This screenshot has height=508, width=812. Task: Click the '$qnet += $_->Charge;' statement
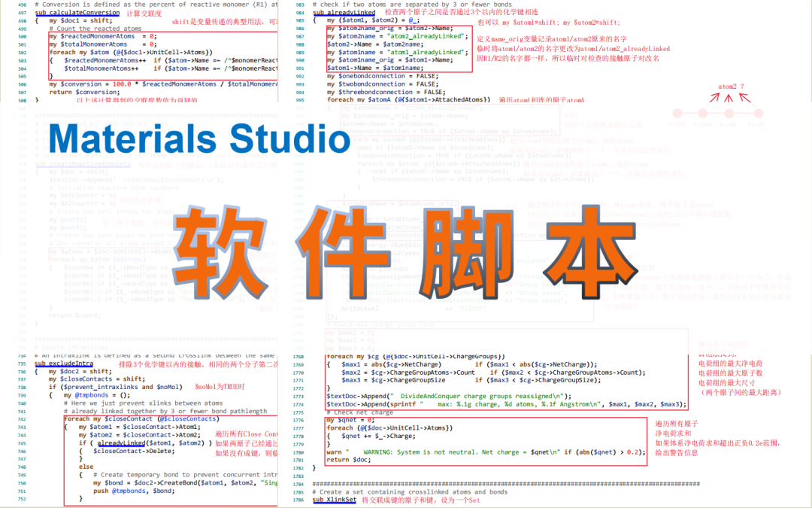point(378,436)
